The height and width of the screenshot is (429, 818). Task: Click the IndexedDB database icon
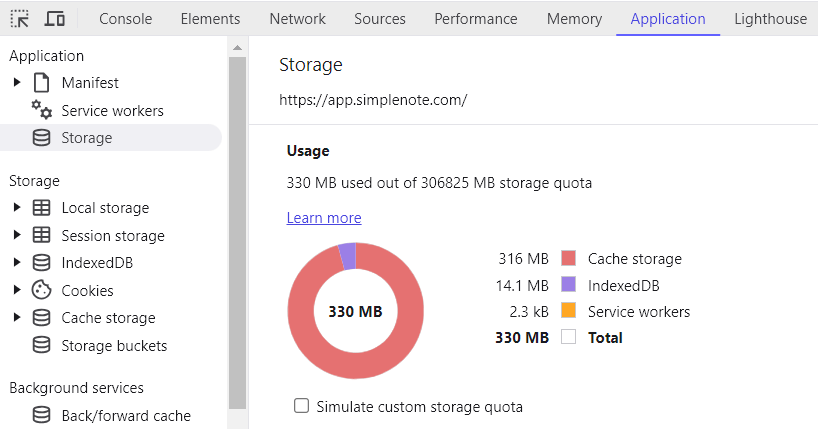42,263
